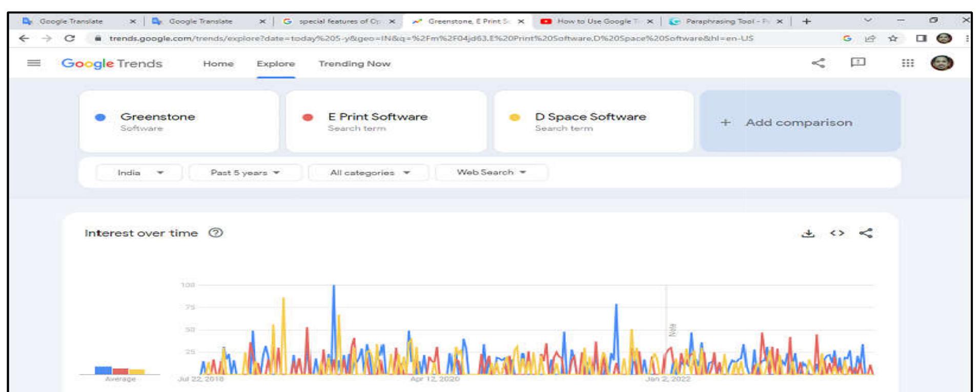Open the send feedback icon
Screen dimensions: 980x392
point(858,63)
